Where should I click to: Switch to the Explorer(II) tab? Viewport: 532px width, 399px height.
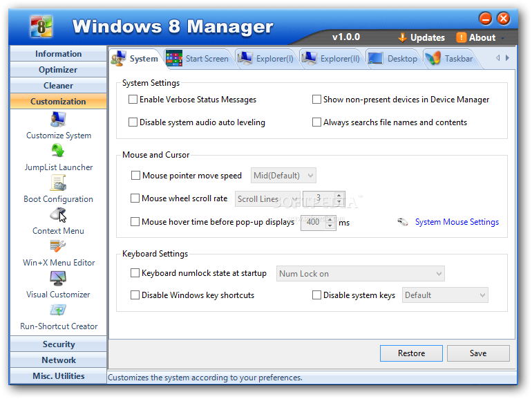pos(332,59)
